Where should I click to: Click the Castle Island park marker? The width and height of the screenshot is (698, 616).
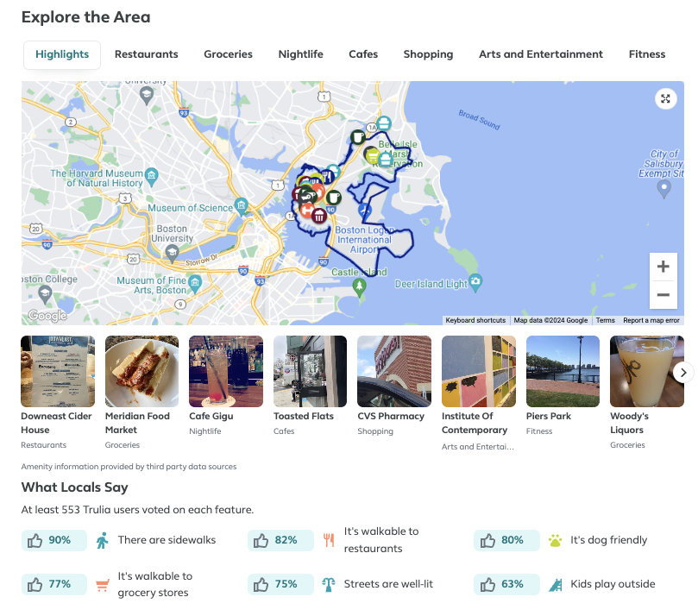pos(360,287)
